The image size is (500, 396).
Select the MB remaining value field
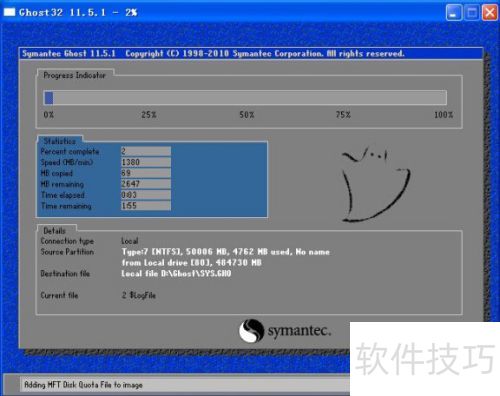pos(146,184)
